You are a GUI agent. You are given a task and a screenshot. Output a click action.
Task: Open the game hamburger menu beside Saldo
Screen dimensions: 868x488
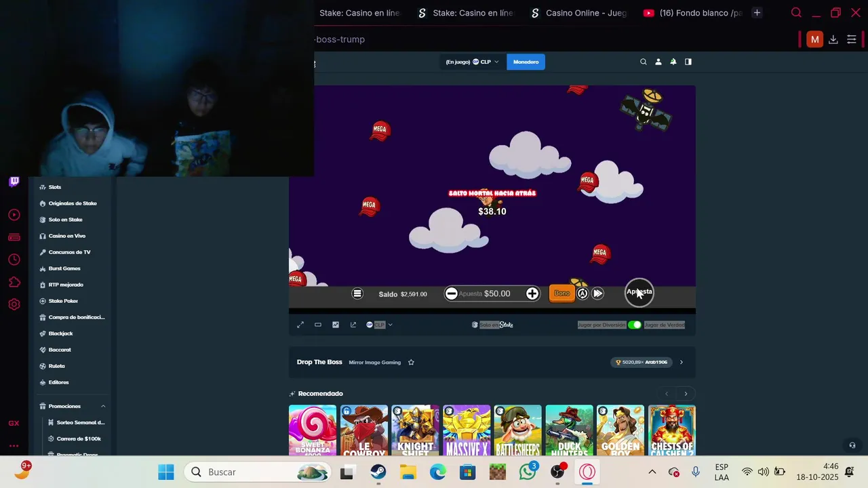click(357, 293)
